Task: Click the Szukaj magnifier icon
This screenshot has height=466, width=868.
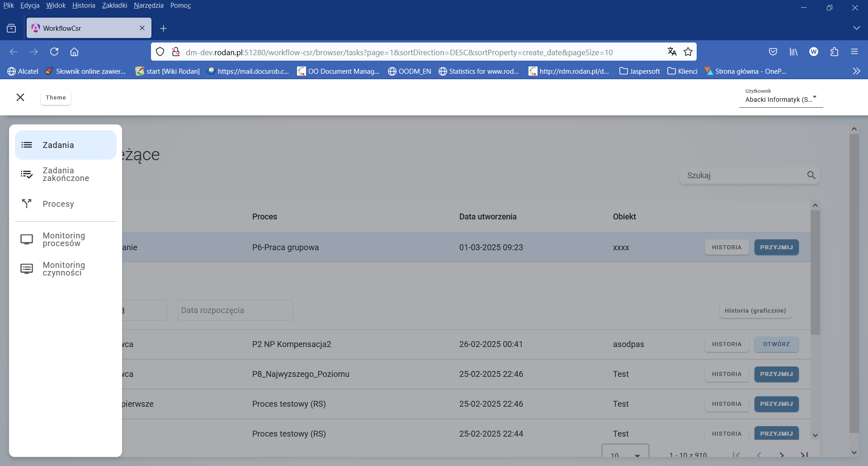Action: coord(811,175)
